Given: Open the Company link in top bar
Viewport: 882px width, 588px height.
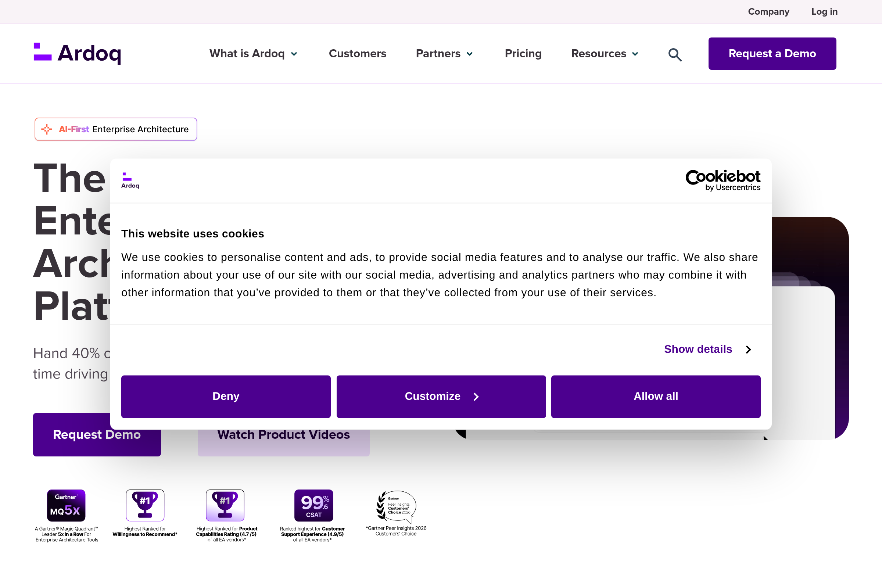Looking at the screenshot, I should click(x=768, y=12).
